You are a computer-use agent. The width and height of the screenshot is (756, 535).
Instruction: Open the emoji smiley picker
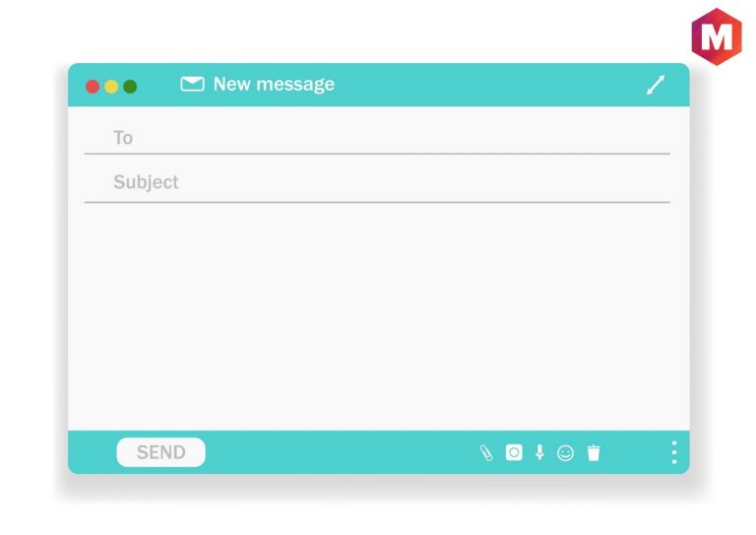point(566,453)
